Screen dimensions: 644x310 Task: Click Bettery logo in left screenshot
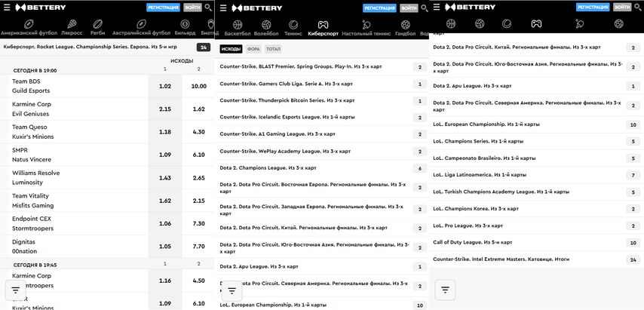click(x=40, y=8)
